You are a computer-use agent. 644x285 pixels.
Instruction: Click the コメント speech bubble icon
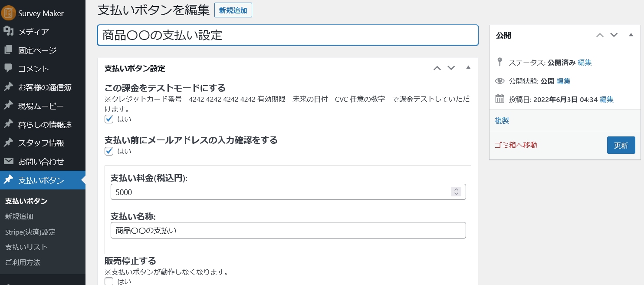pos(8,69)
